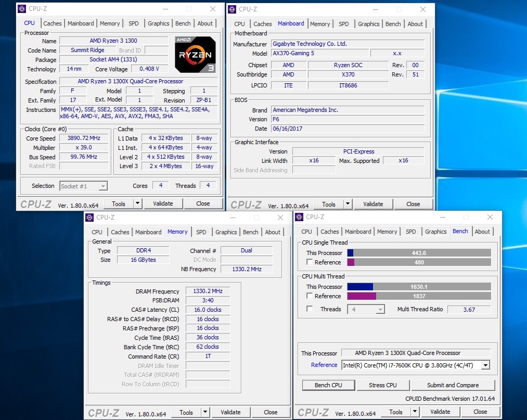The width and height of the screenshot is (527, 420).
Task: Click the Submit and Compare button
Action: click(x=453, y=385)
